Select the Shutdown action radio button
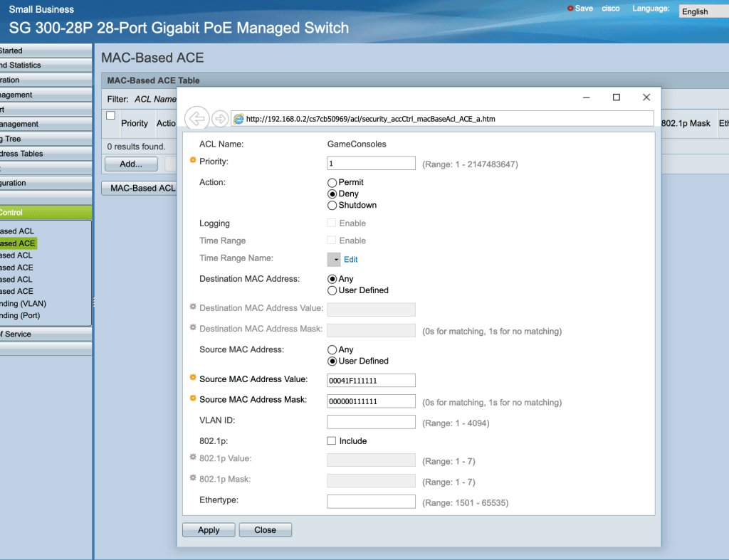Viewport: 729px width, 560px height. (x=332, y=206)
